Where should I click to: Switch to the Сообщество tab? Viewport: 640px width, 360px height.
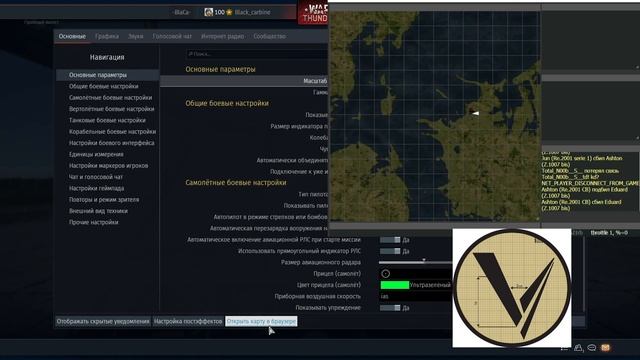click(269, 36)
